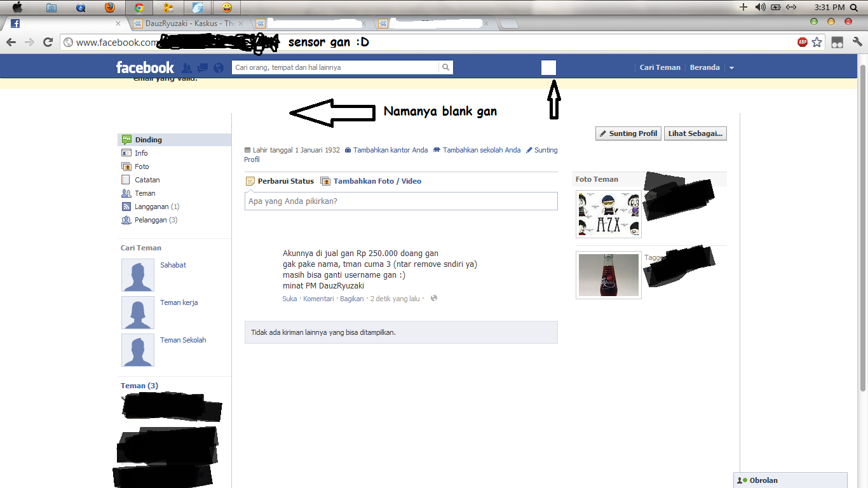Click the address bar URL field
The image size is (868, 488).
click(x=427, y=43)
